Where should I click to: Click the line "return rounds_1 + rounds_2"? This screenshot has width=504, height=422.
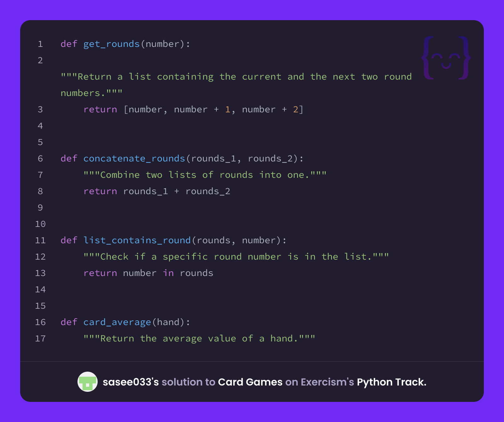(157, 191)
